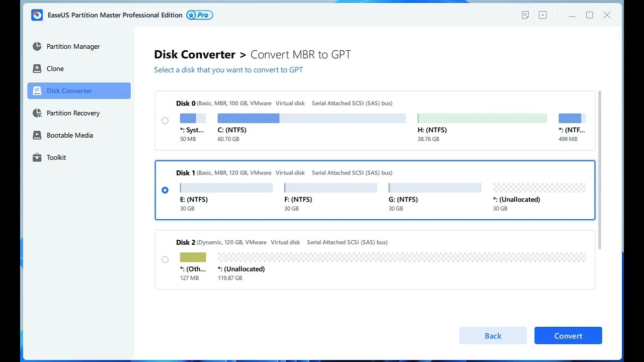Click the C: (NTFS) partition bar on Disk 0
644x362 pixels.
click(x=311, y=118)
